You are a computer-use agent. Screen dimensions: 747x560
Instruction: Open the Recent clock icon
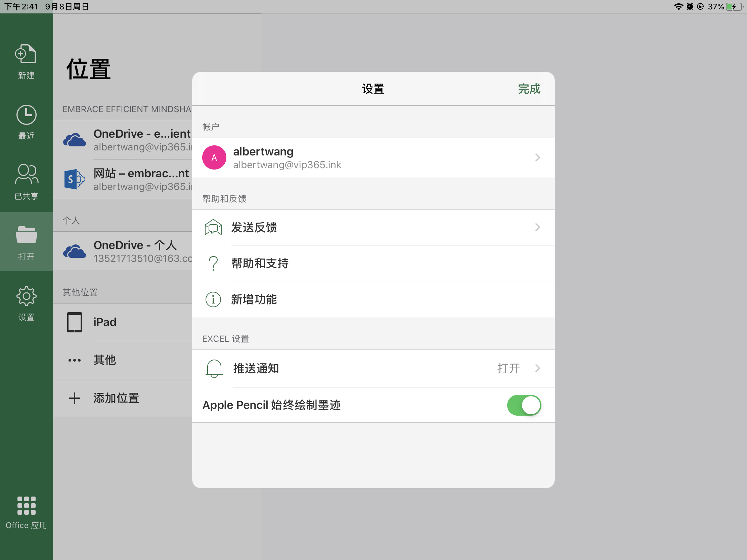coord(26,115)
